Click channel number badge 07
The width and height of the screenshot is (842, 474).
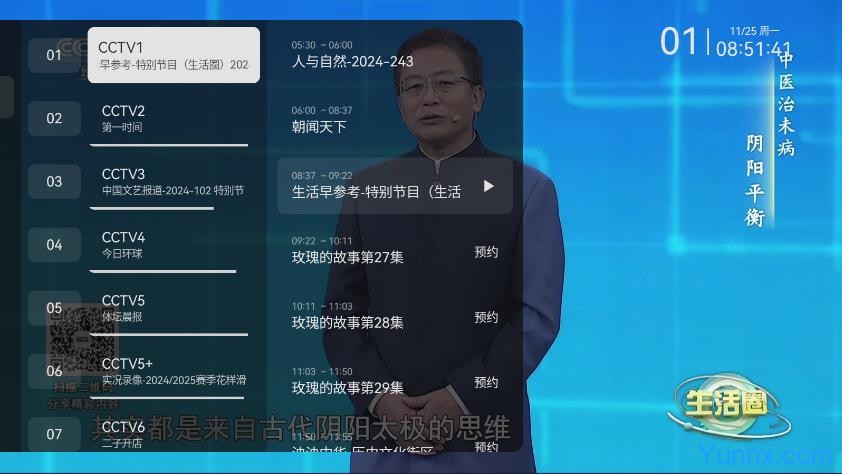coord(54,434)
